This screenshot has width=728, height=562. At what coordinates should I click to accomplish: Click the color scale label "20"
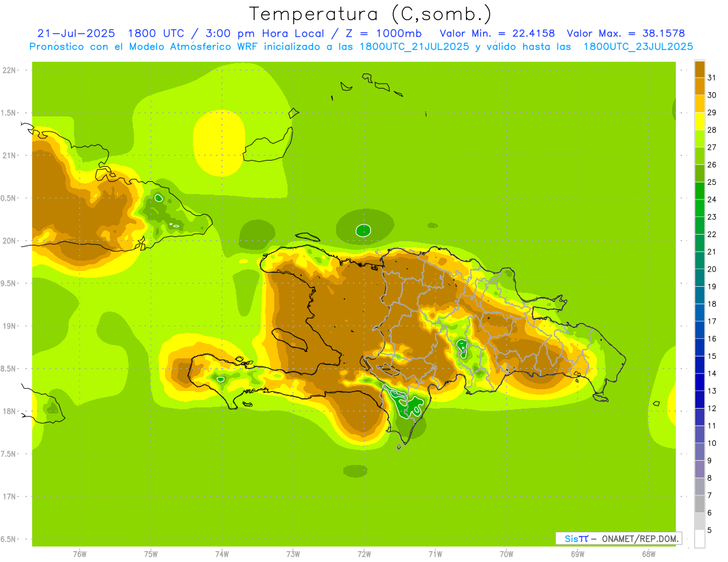[712, 269]
